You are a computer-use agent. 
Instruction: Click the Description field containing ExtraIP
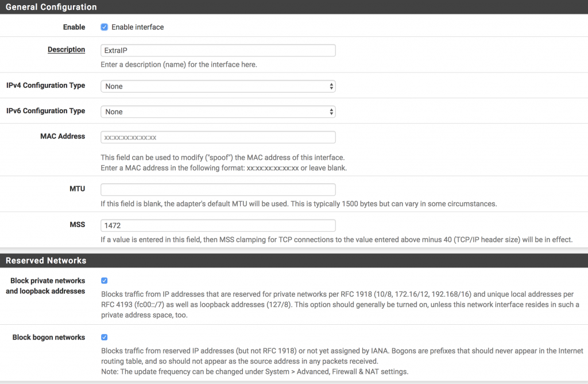tap(218, 50)
